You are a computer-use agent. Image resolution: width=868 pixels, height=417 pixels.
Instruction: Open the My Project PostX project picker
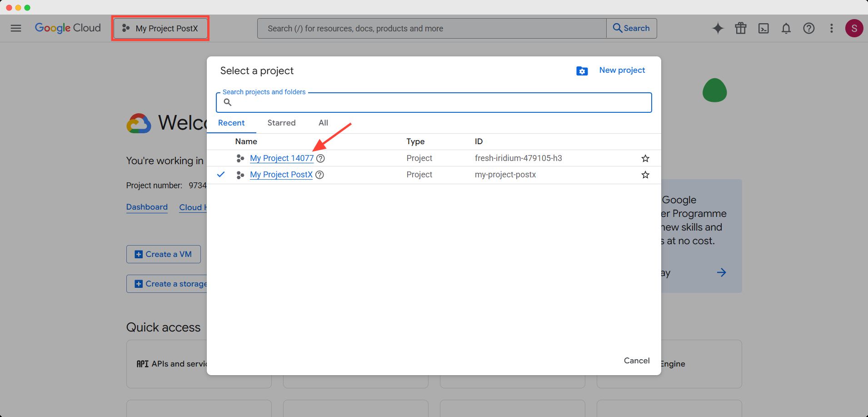click(x=160, y=28)
